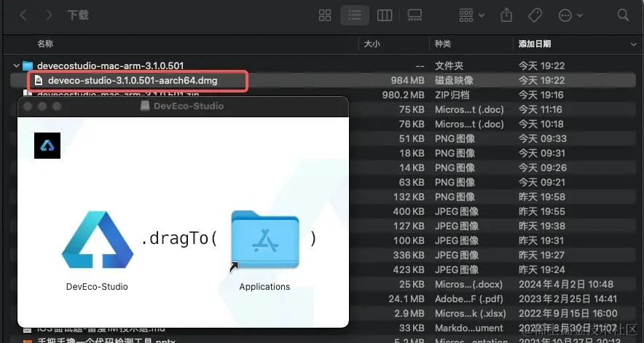Click the 文件夹 kind cell
The image size is (644, 343).
click(449, 66)
